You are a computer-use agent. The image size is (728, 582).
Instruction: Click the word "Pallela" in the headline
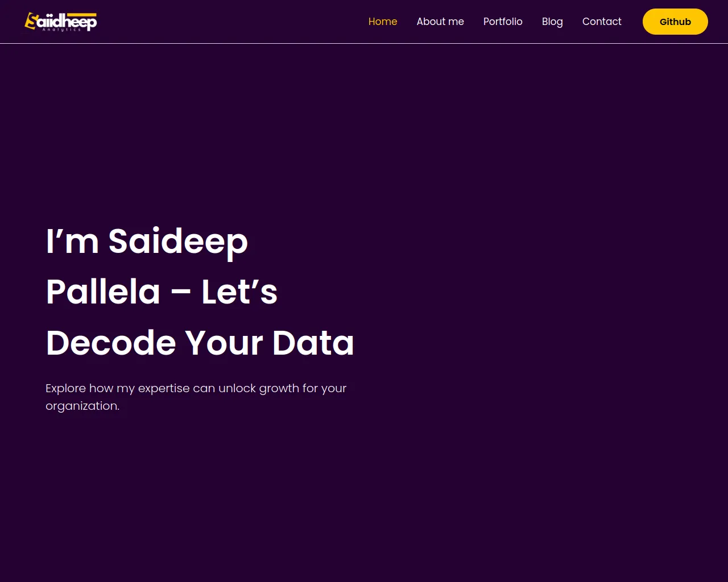coord(103,292)
